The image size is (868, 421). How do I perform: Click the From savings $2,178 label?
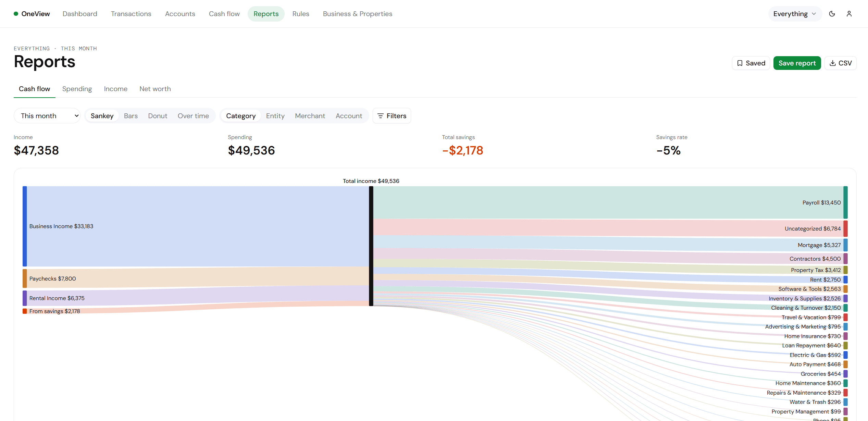pyautogui.click(x=54, y=311)
